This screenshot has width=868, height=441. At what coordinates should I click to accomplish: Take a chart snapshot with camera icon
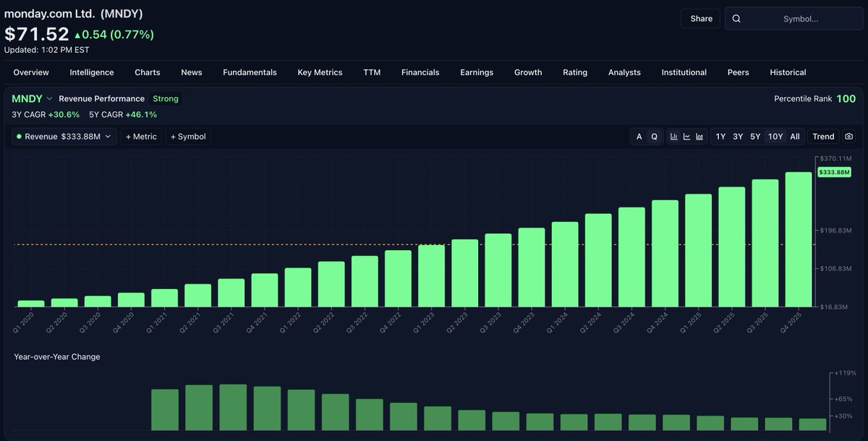(x=848, y=137)
